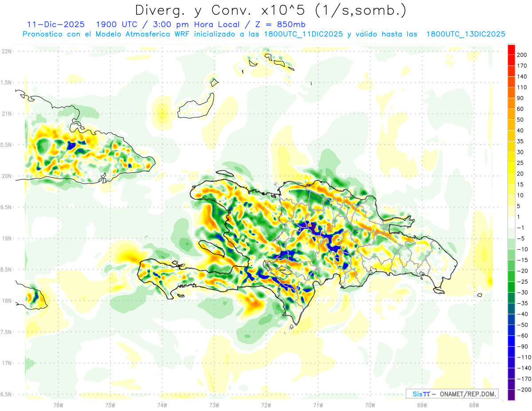The height and width of the screenshot is (411, 532).
Task: Click the positive 200 color scale label
Action: 522,54
